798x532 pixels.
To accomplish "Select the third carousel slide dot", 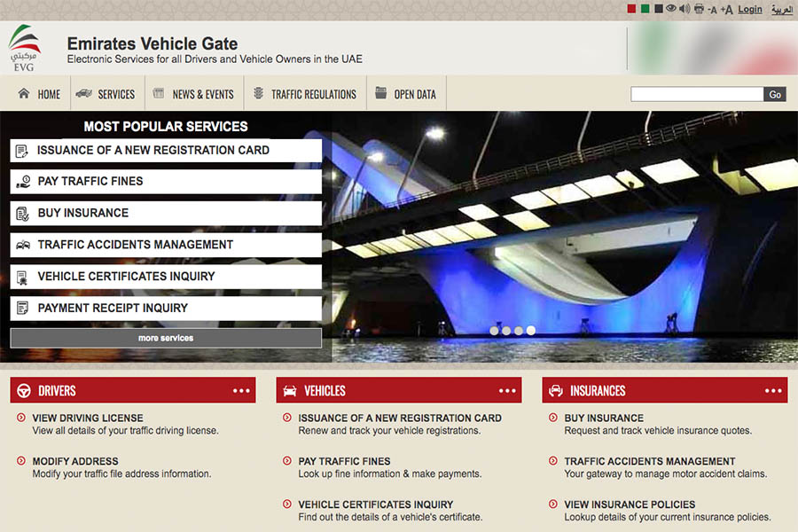I will click(x=518, y=331).
